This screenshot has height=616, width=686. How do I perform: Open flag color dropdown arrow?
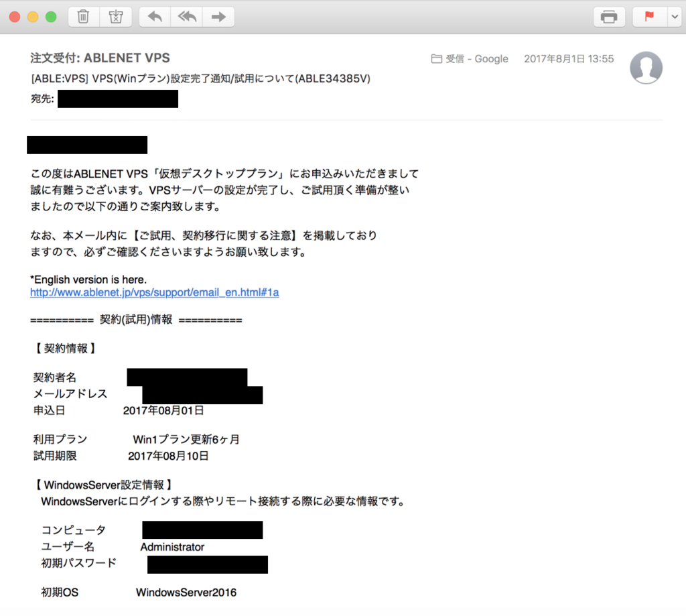[675, 17]
